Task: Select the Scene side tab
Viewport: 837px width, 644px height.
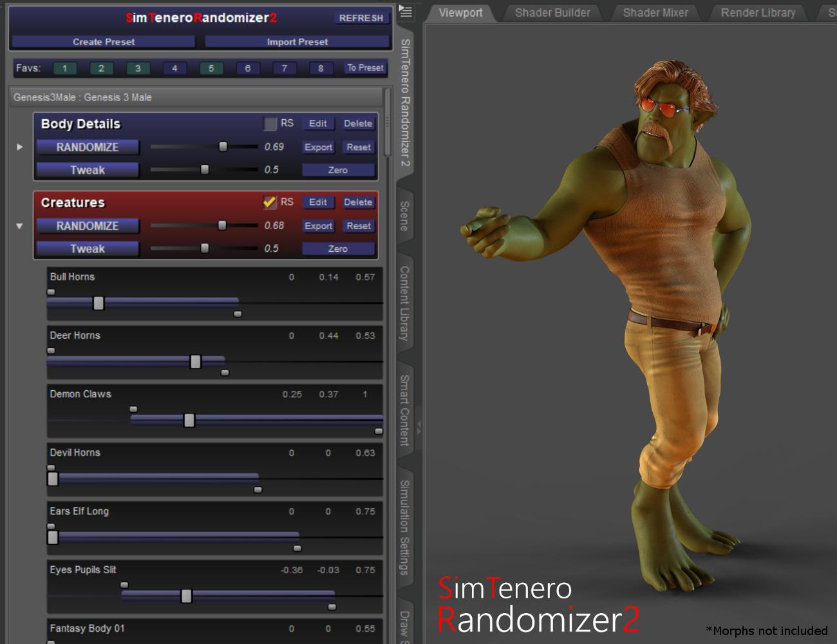Action: point(404,216)
